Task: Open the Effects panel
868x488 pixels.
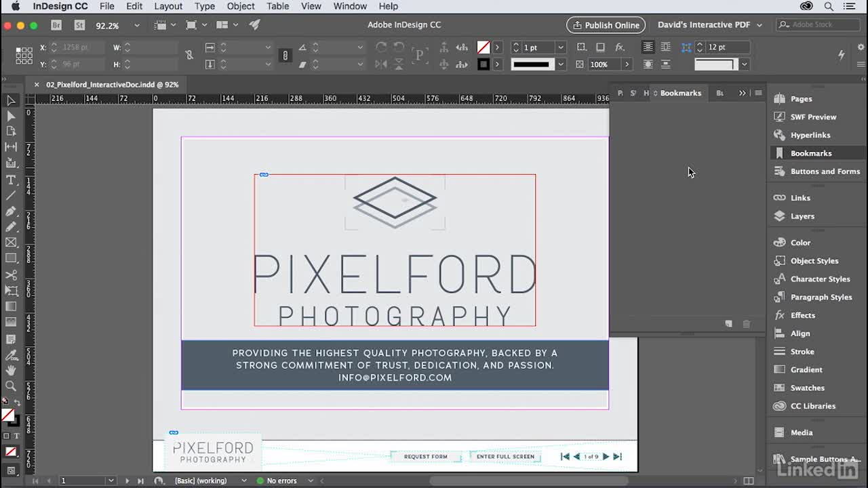Action: click(802, 315)
